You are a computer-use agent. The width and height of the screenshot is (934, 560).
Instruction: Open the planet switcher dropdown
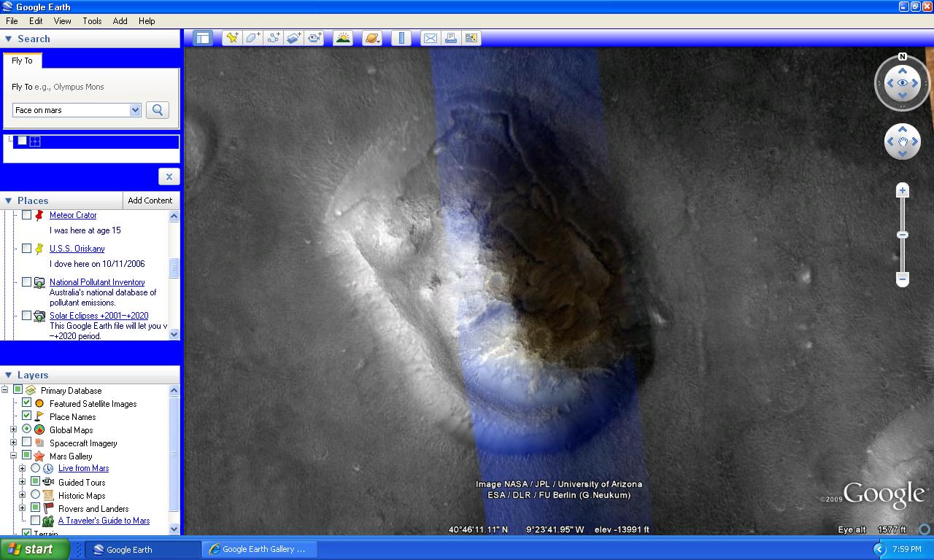(371, 38)
